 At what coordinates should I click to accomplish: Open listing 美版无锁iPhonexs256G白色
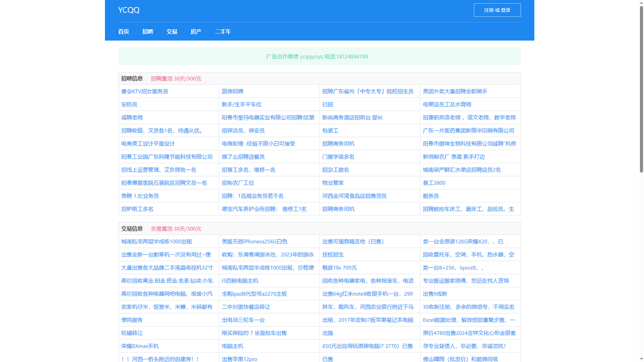coord(254,241)
